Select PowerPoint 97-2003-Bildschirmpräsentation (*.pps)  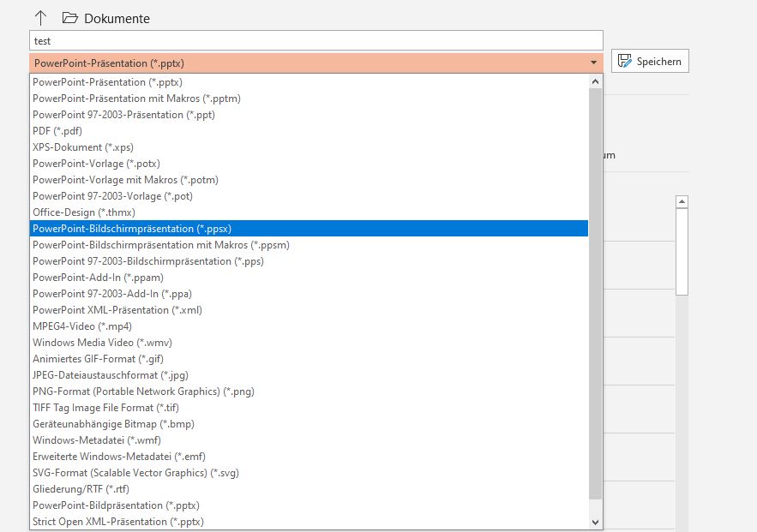coord(309,261)
